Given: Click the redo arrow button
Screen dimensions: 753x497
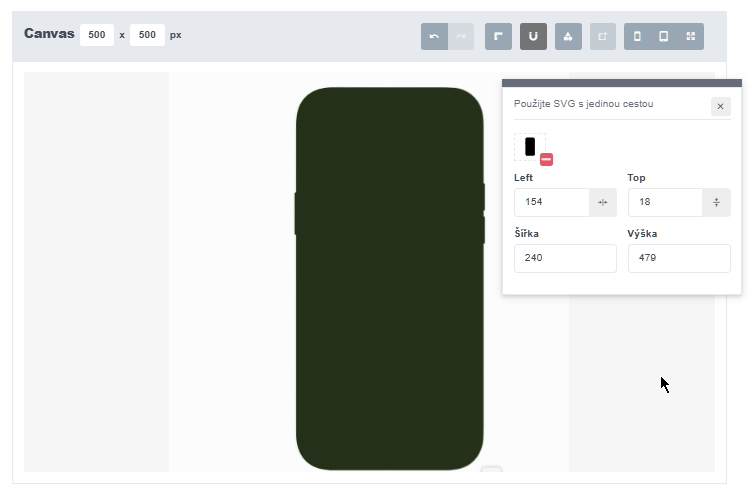Looking at the screenshot, I should pos(461,36).
